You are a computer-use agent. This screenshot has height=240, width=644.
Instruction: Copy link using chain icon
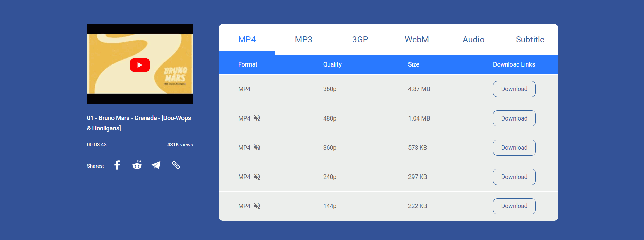(x=176, y=165)
